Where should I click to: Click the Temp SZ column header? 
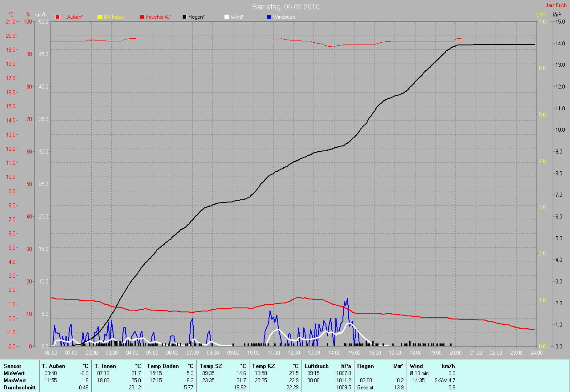[211, 366]
